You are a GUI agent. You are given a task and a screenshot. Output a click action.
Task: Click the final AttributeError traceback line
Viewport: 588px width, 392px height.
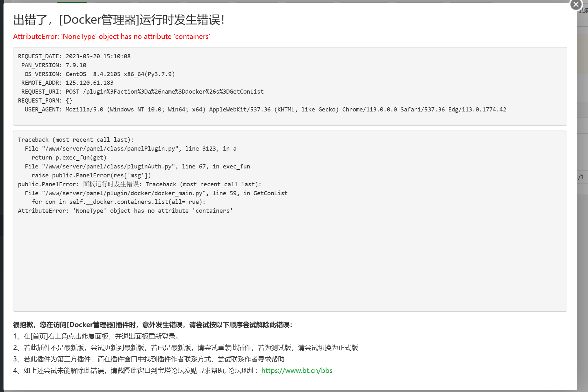(125, 211)
